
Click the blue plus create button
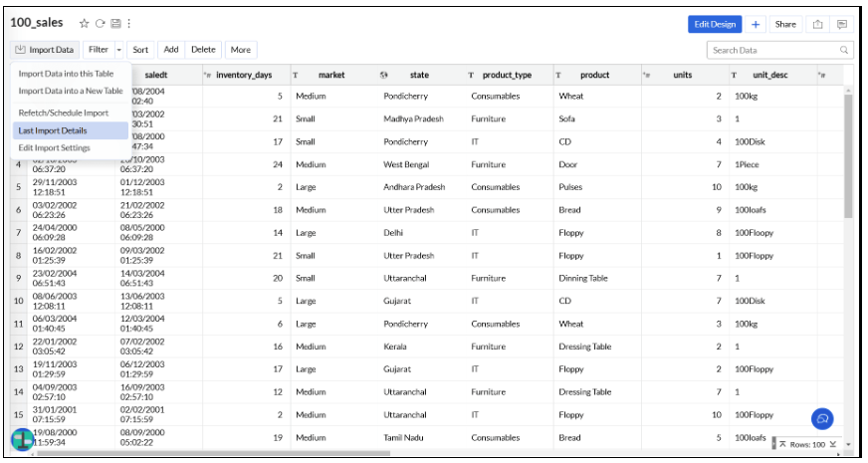click(756, 24)
